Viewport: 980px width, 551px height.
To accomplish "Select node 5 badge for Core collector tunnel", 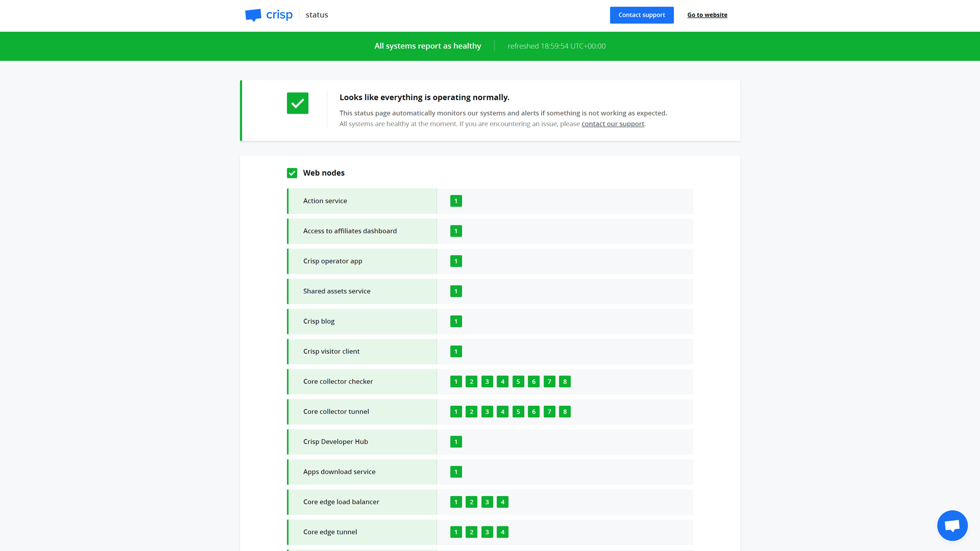I will (518, 411).
